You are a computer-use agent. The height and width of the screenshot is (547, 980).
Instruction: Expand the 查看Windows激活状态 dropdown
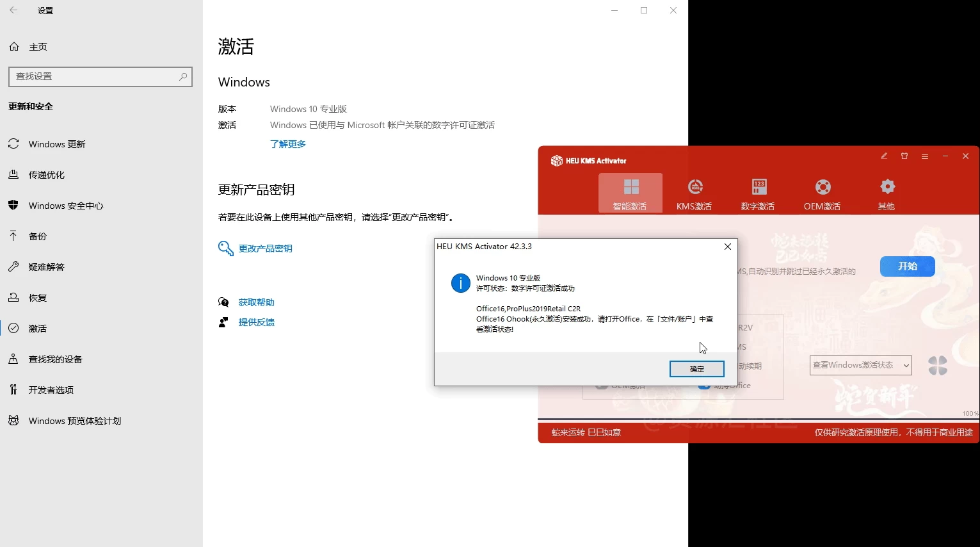click(x=860, y=365)
